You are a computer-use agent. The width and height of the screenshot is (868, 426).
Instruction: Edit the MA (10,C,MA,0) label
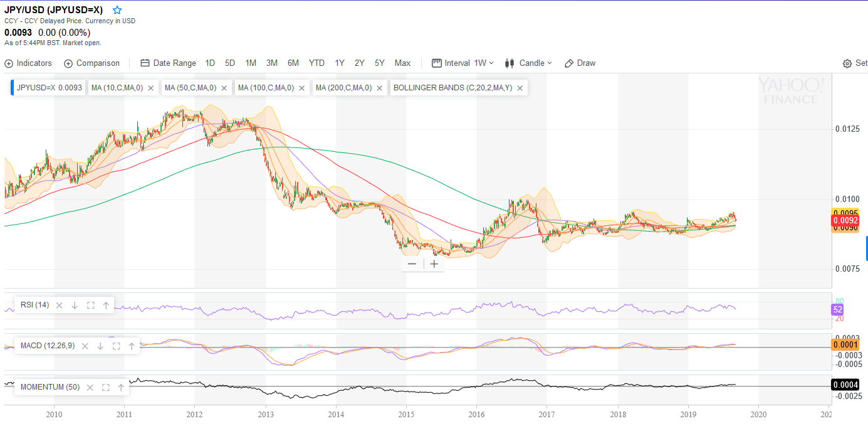117,88
